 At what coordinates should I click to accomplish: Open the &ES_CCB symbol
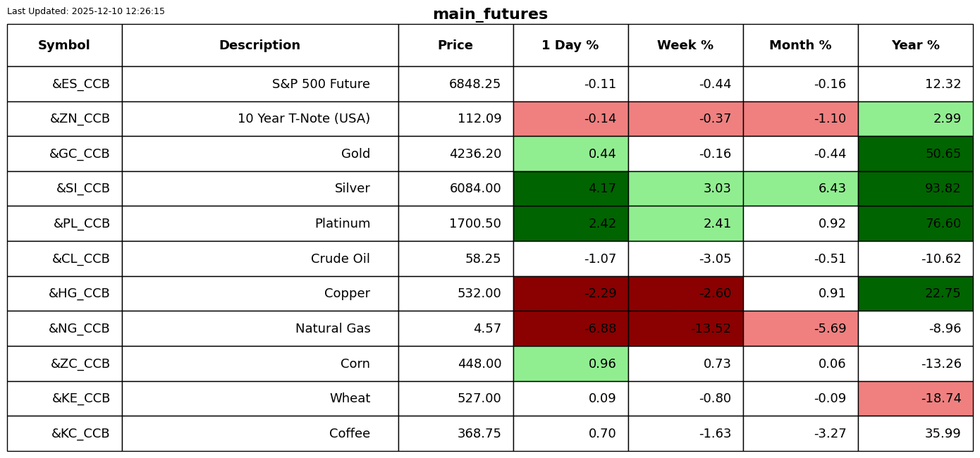(80, 85)
